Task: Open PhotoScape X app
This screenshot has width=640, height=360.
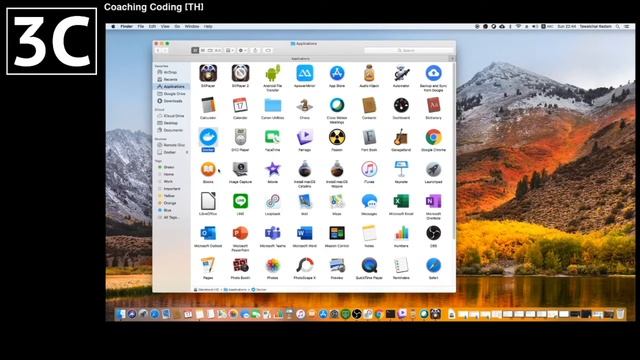Action: [304, 265]
